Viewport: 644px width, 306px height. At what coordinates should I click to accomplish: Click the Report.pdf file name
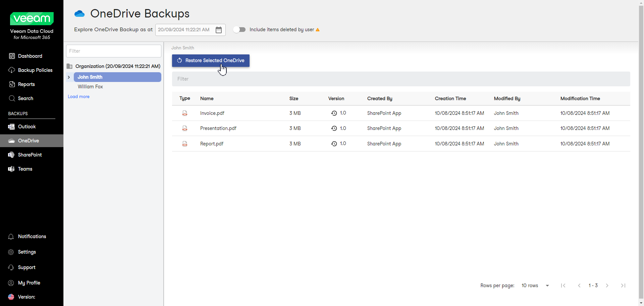[212, 144]
